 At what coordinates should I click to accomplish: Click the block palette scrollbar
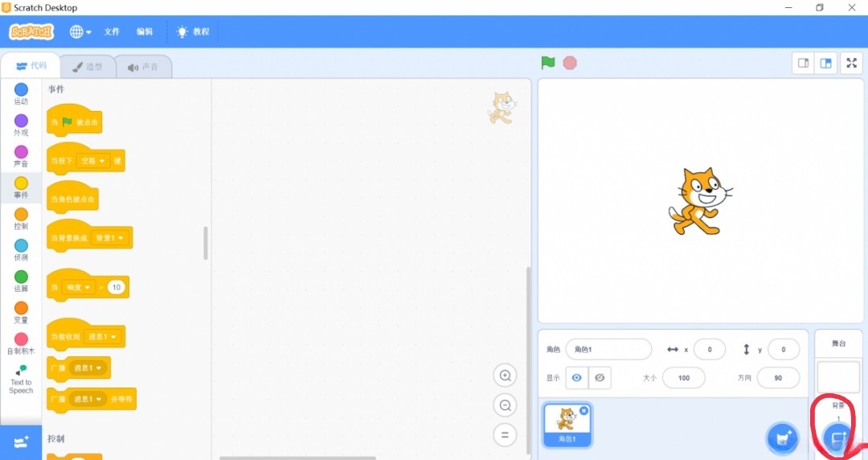coord(206,243)
